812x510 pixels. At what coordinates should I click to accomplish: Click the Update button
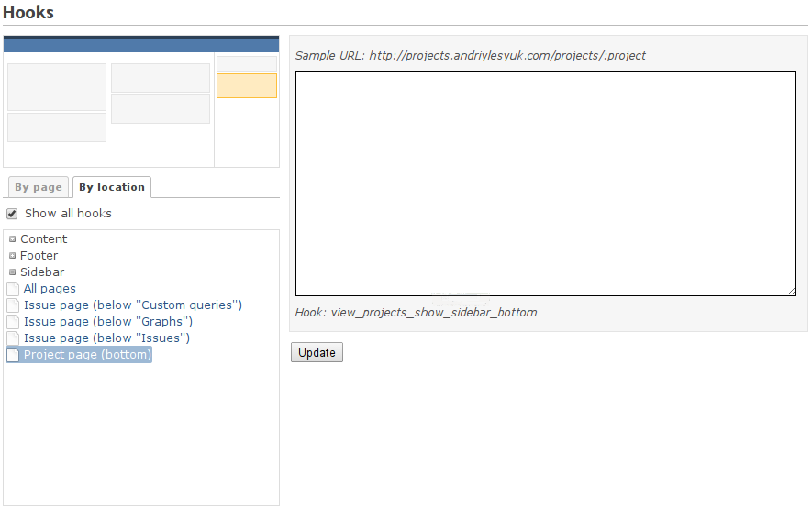point(317,352)
